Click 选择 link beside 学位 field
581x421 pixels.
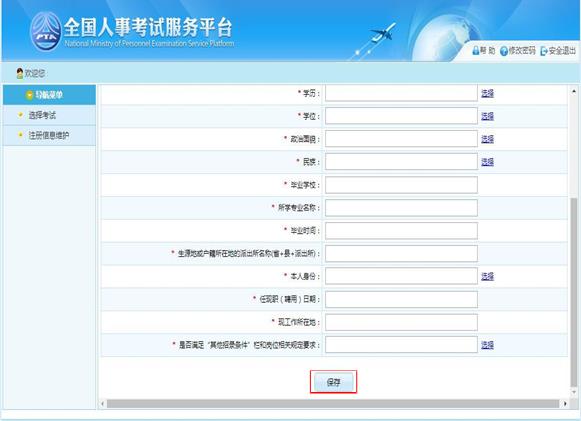(x=487, y=116)
